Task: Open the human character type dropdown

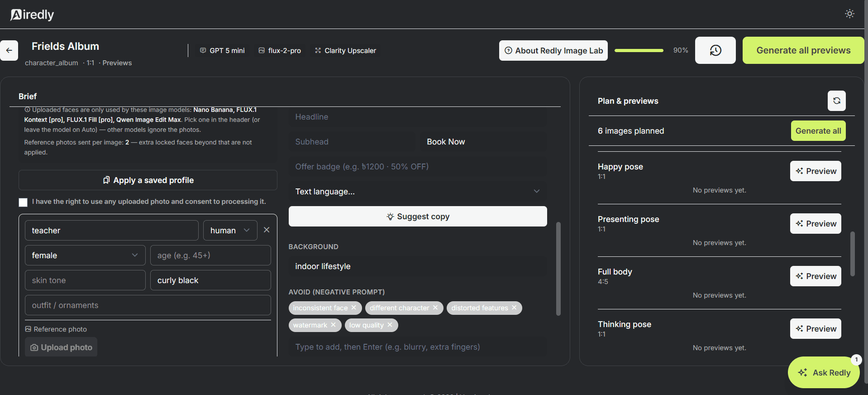Action: (230, 230)
